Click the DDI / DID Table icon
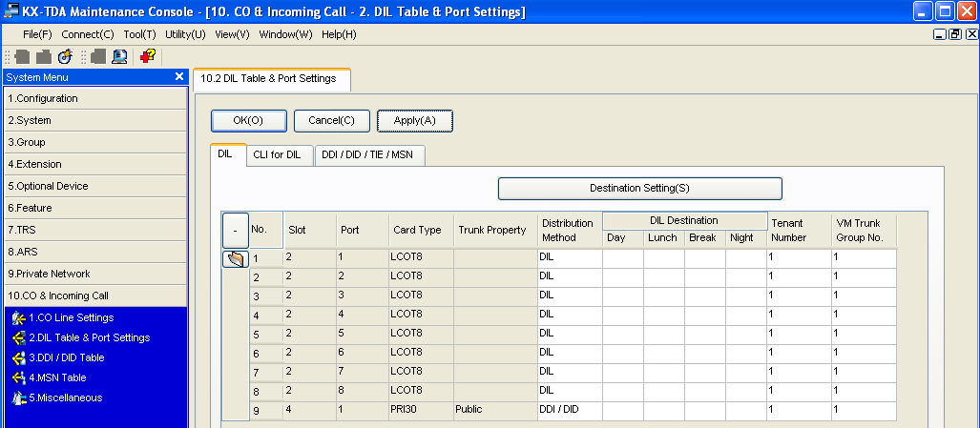Screen dimensions: 980x428 tap(19, 358)
